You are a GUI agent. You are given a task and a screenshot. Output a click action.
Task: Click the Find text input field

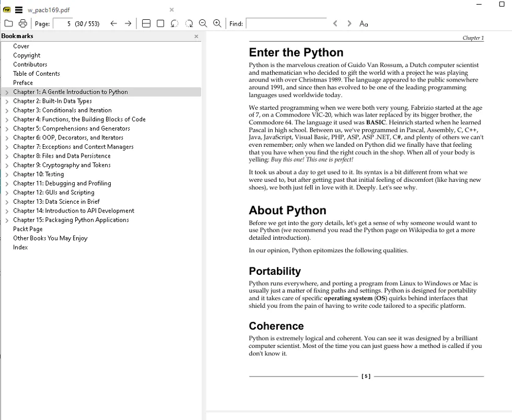(x=286, y=24)
